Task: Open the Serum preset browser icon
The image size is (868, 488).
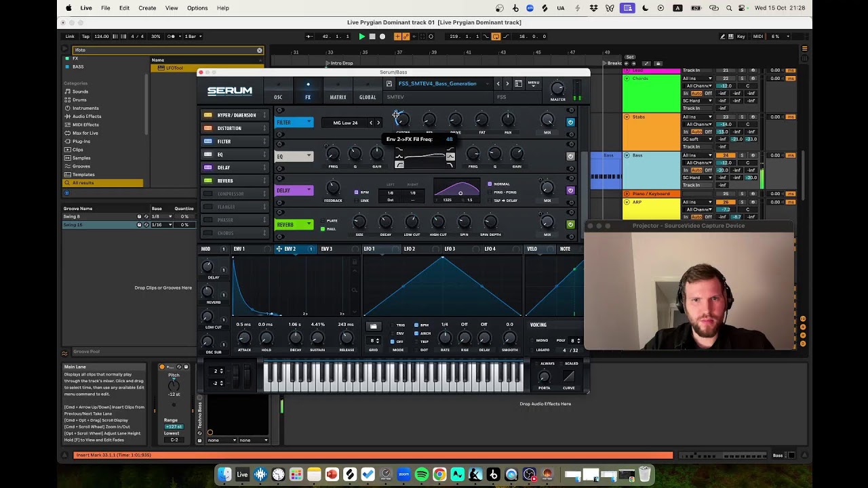Action: [519, 83]
